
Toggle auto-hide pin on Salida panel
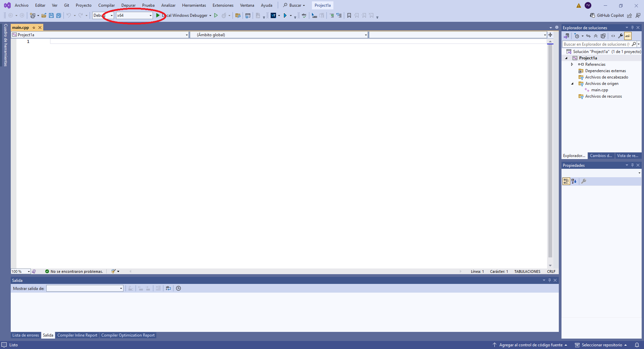click(549, 280)
